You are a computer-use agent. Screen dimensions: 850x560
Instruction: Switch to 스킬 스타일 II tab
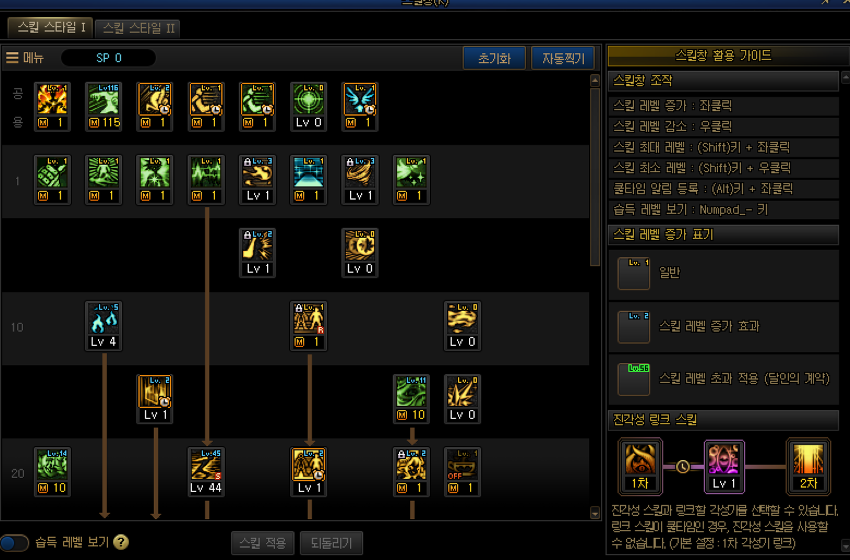point(138,28)
